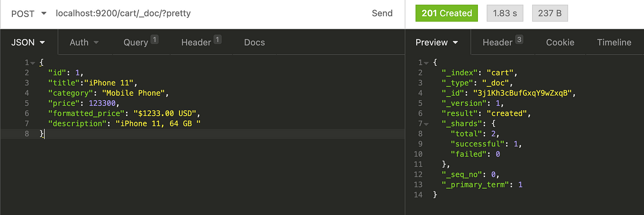
Task: Click the 1.83 s response time badge
Action: (505, 13)
